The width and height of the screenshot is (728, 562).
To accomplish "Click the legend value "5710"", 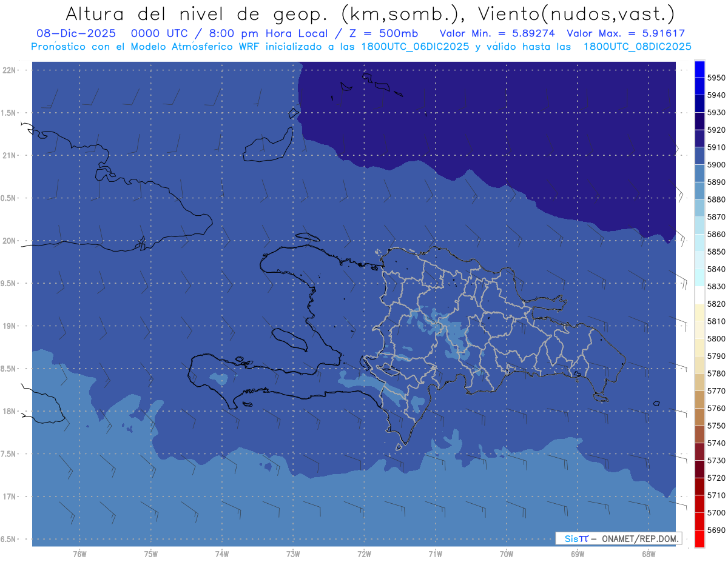I will (716, 495).
